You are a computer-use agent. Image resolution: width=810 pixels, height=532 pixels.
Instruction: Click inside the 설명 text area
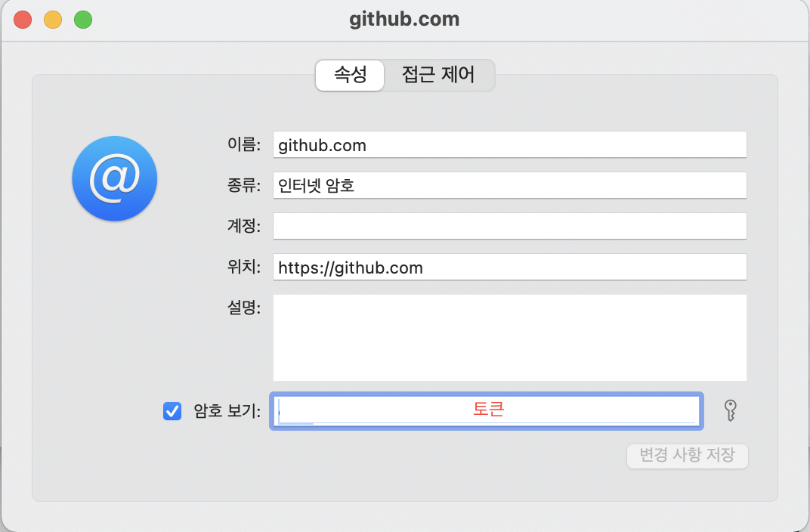click(510, 338)
